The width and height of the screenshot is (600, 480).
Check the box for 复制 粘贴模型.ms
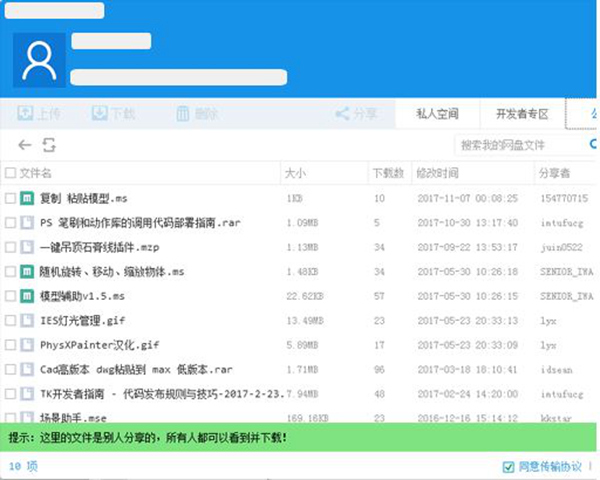tap(10, 198)
